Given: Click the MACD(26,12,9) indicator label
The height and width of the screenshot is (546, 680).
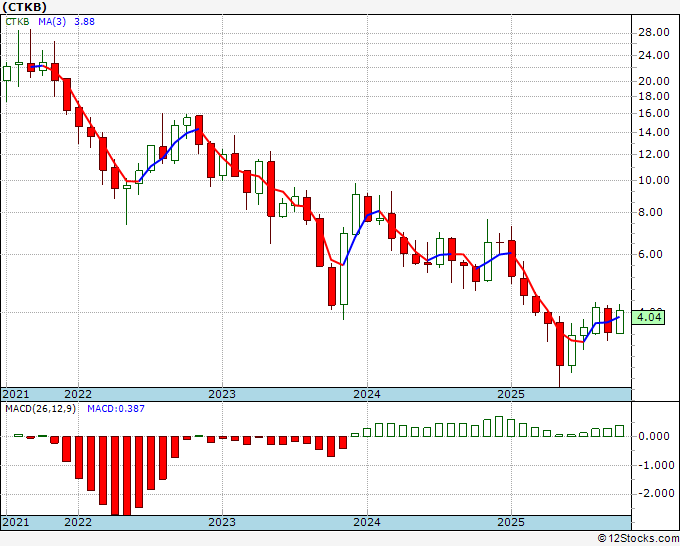Looking at the screenshot, I should click(x=40, y=409).
